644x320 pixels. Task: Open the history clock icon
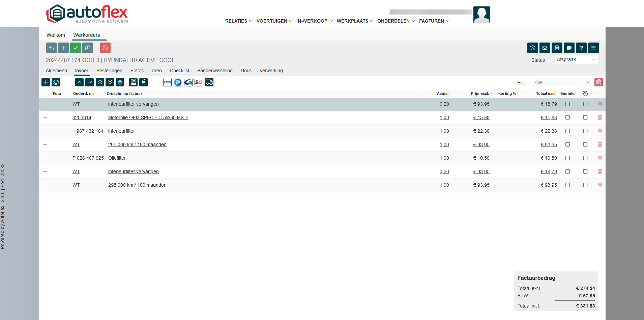click(x=532, y=48)
